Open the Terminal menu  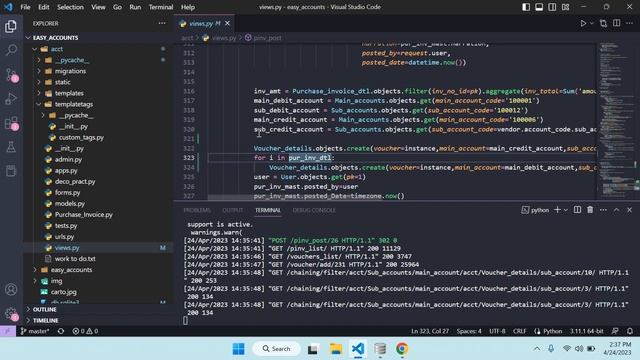click(161, 7)
